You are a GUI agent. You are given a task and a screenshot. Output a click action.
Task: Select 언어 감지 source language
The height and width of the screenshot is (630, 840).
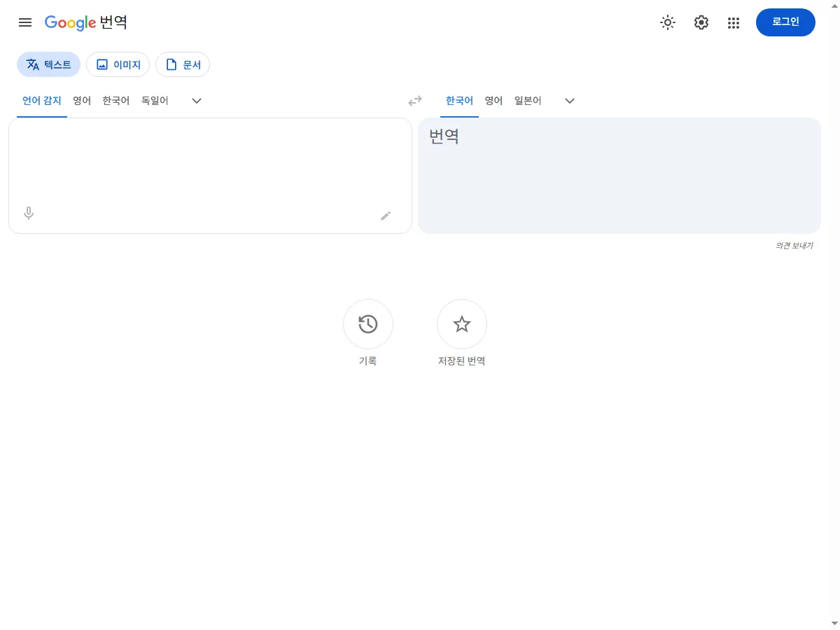(x=42, y=101)
